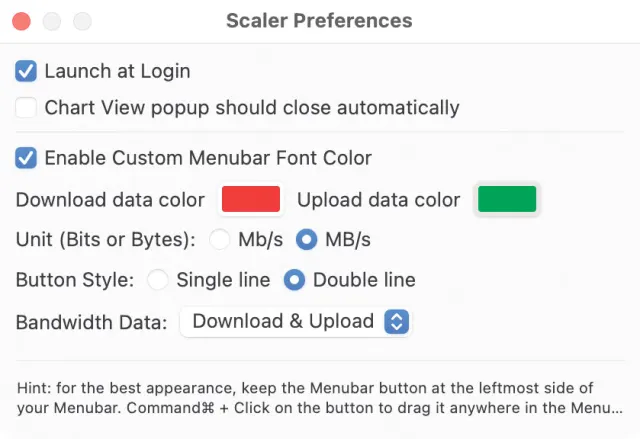
Task: Click the Menubar hint text paragraph
Action: 318,398
